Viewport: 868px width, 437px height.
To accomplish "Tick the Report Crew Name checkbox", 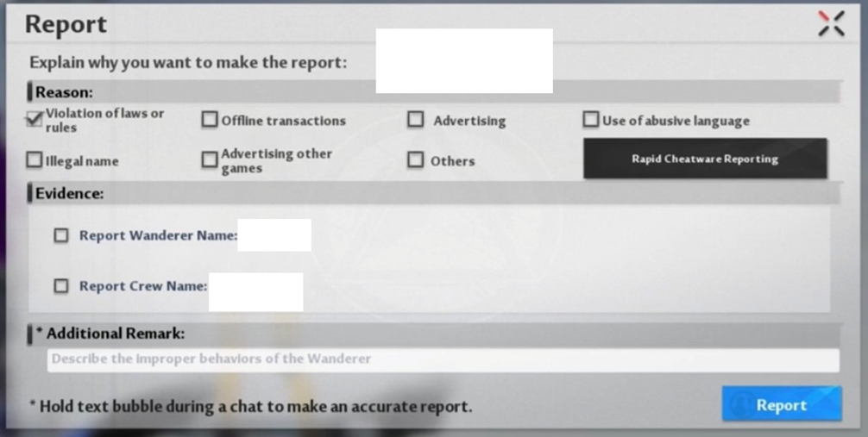I will [61, 286].
